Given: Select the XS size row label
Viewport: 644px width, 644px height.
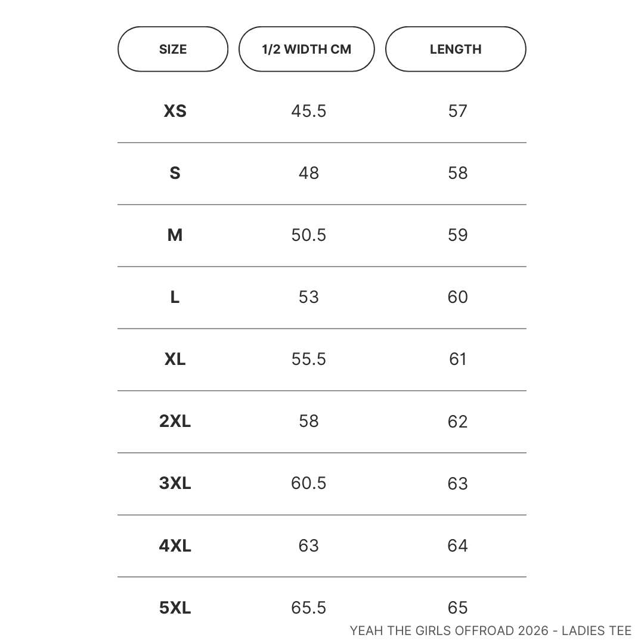Looking at the screenshot, I should 175,111.
